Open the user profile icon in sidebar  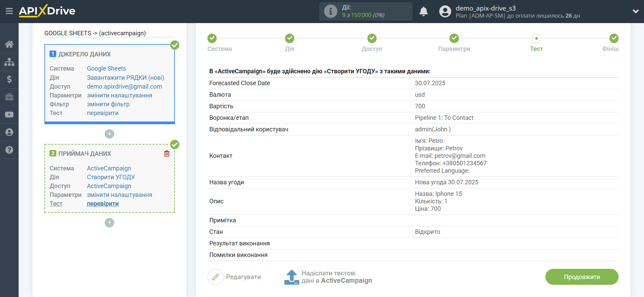tap(9, 132)
